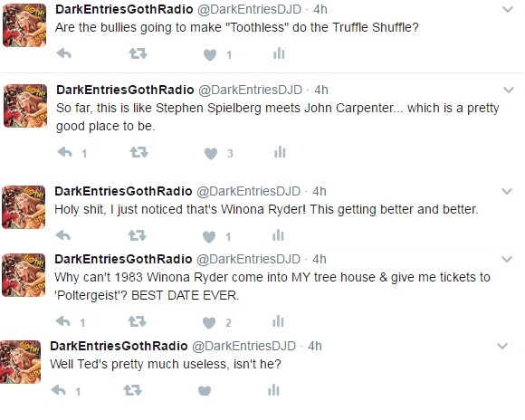Expand options chevron on Poltergeist tweet
Screen dimensions: 525x420
tap(507, 259)
